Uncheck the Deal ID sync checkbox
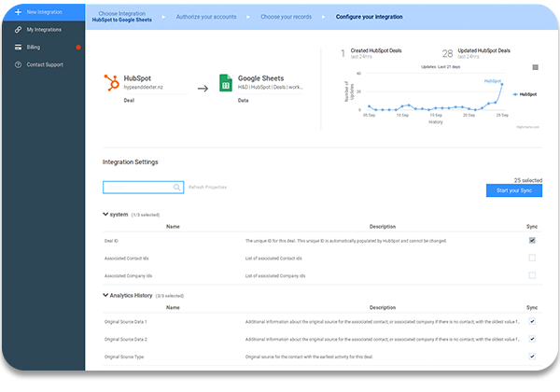The image size is (560, 392). (x=532, y=240)
